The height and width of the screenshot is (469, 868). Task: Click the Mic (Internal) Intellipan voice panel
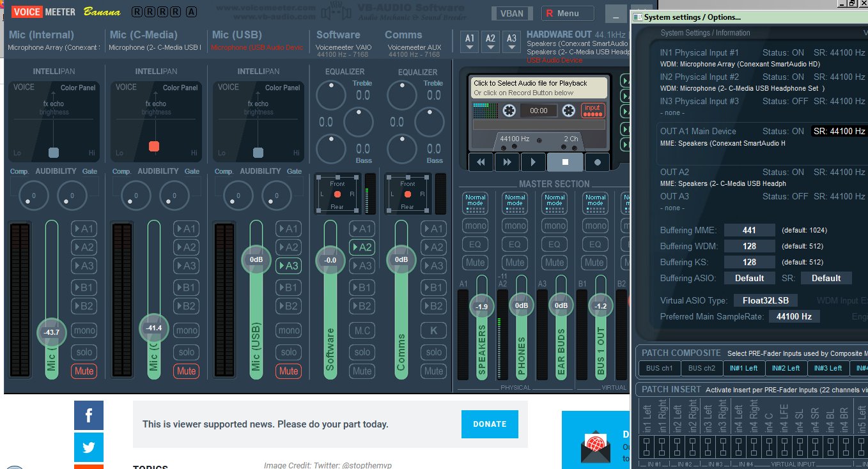[x=54, y=121]
